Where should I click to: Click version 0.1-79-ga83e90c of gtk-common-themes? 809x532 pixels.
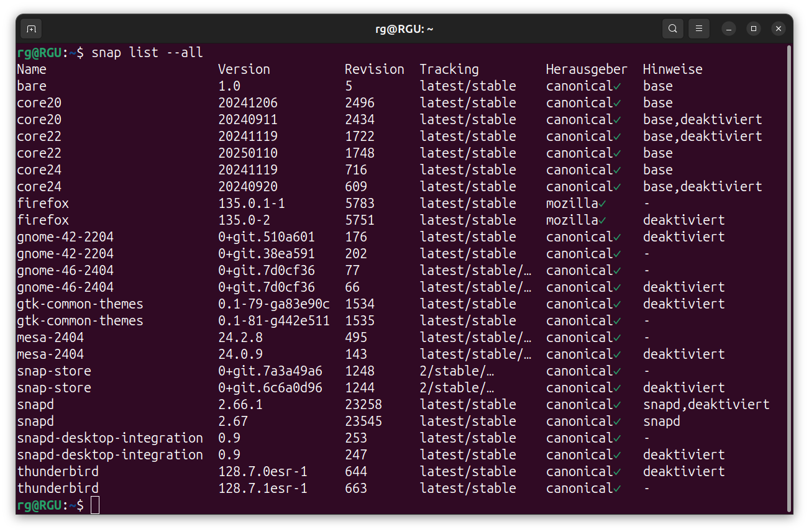pyautogui.click(x=274, y=304)
